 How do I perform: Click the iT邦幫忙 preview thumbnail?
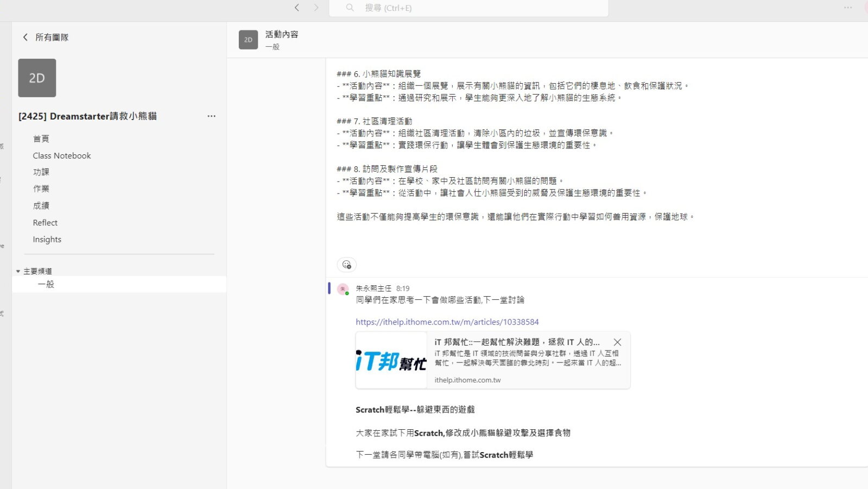391,360
